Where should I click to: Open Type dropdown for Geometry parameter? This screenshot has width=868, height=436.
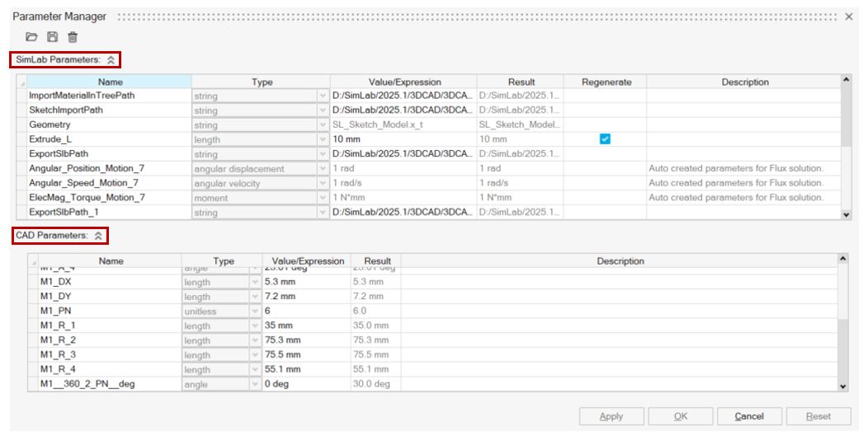[x=322, y=125]
